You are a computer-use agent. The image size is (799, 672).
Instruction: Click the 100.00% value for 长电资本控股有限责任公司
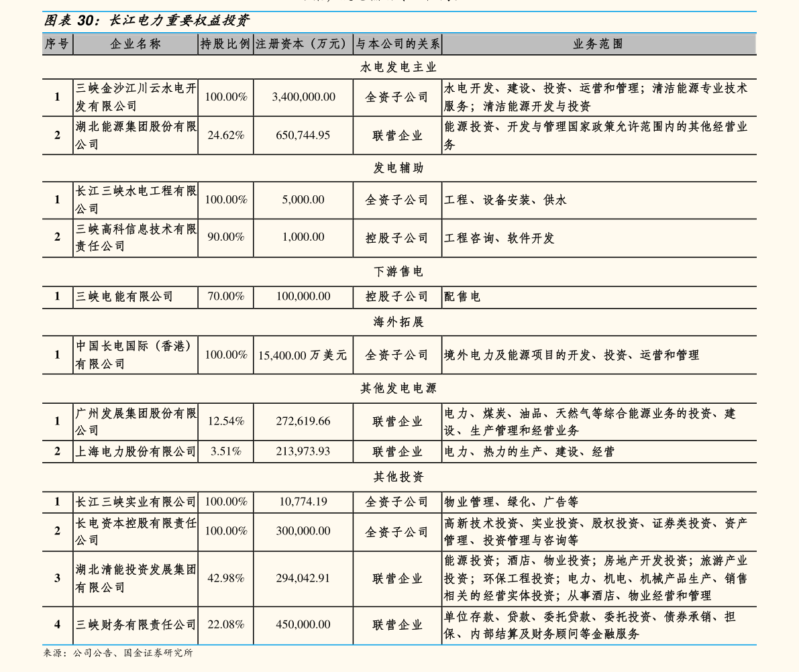tap(225, 530)
